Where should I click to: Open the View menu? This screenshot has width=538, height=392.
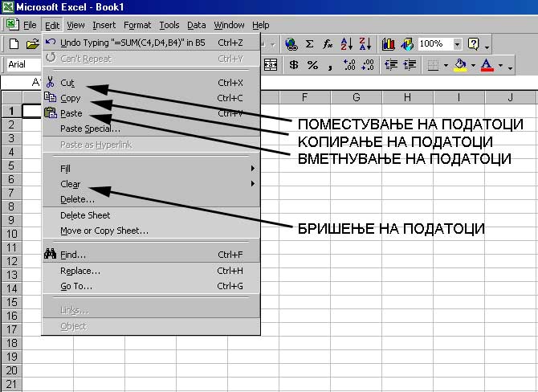point(75,25)
